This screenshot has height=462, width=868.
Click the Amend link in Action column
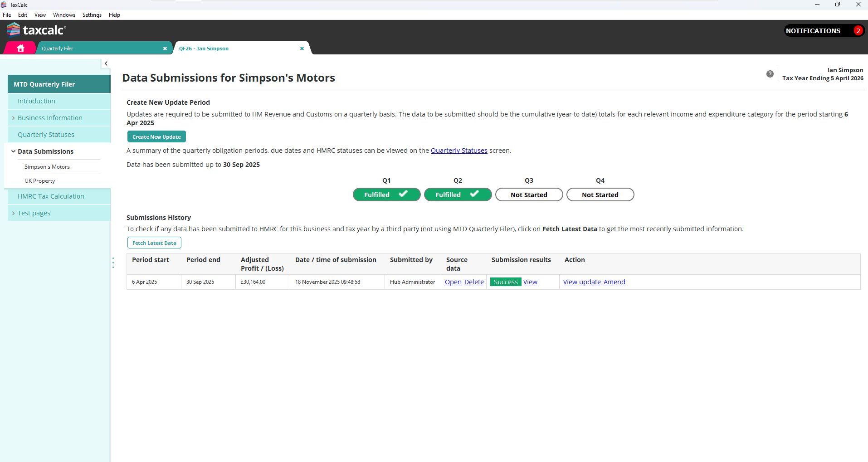point(614,282)
